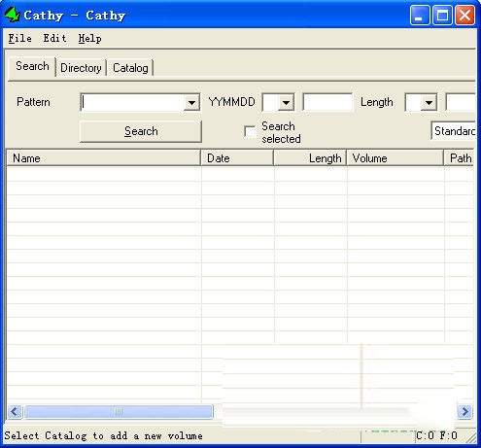Click the horizontal scrollbar right arrow
The image size is (481, 448).
[464, 412]
